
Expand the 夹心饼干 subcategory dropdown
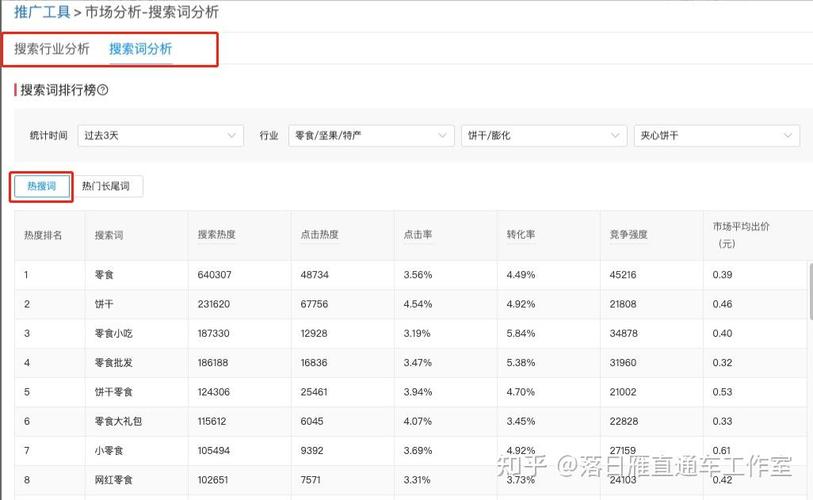(717, 136)
